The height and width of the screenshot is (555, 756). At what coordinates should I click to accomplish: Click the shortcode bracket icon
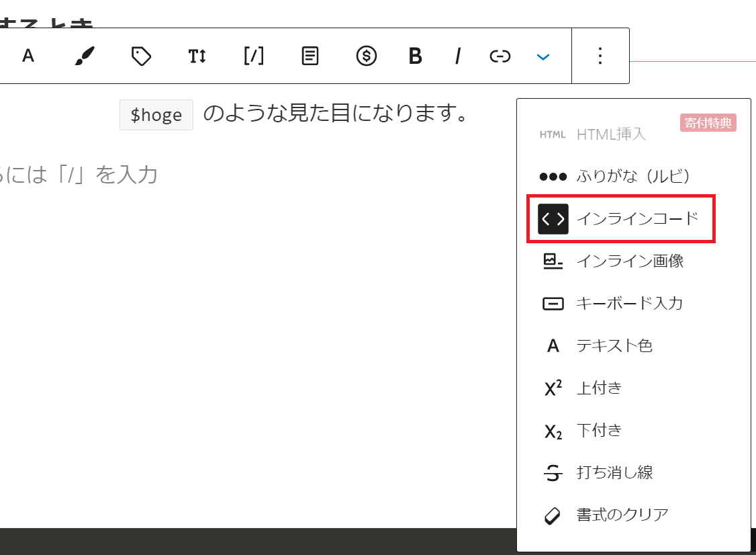[x=254, y=56]
